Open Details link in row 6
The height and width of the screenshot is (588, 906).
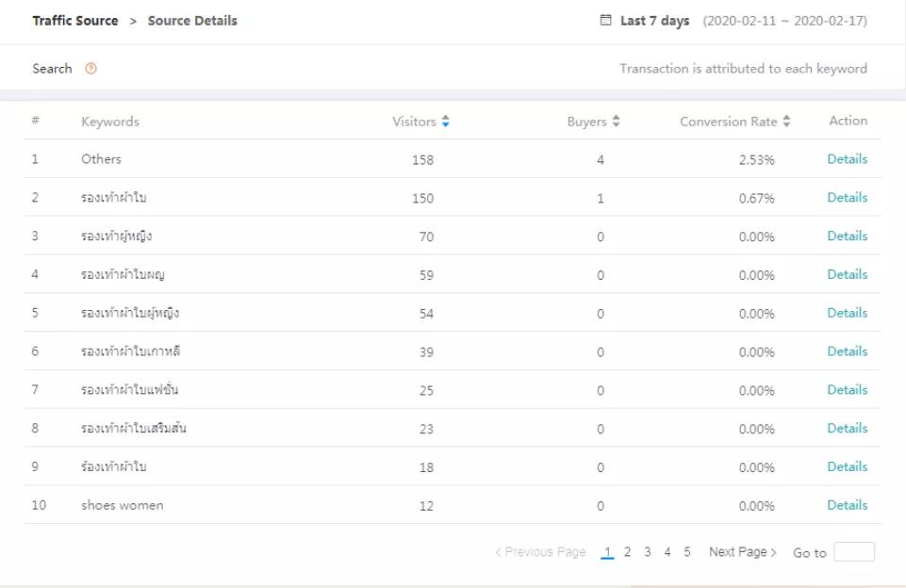(x=847, y=351)
